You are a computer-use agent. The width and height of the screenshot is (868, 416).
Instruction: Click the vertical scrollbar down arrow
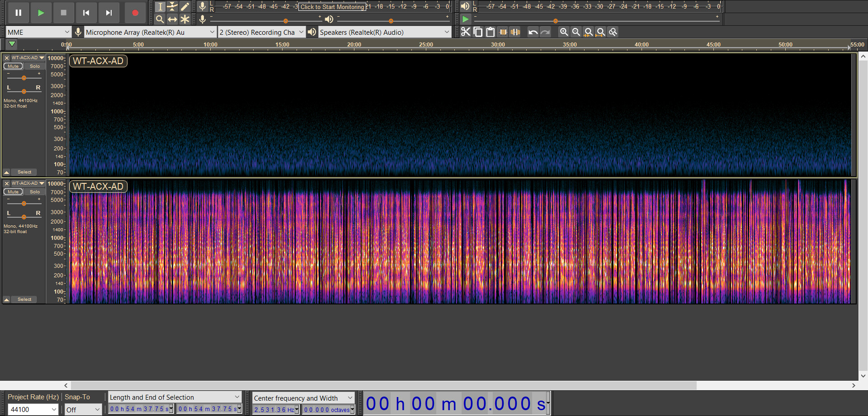863,376
